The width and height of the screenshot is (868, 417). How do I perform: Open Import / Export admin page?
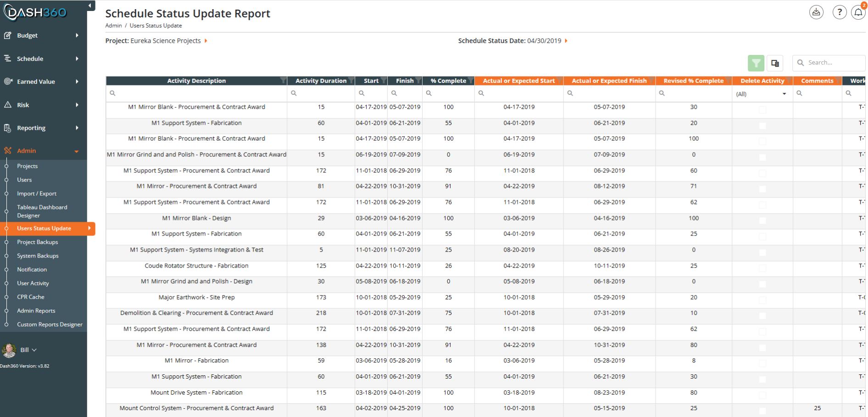click(37, 194)
